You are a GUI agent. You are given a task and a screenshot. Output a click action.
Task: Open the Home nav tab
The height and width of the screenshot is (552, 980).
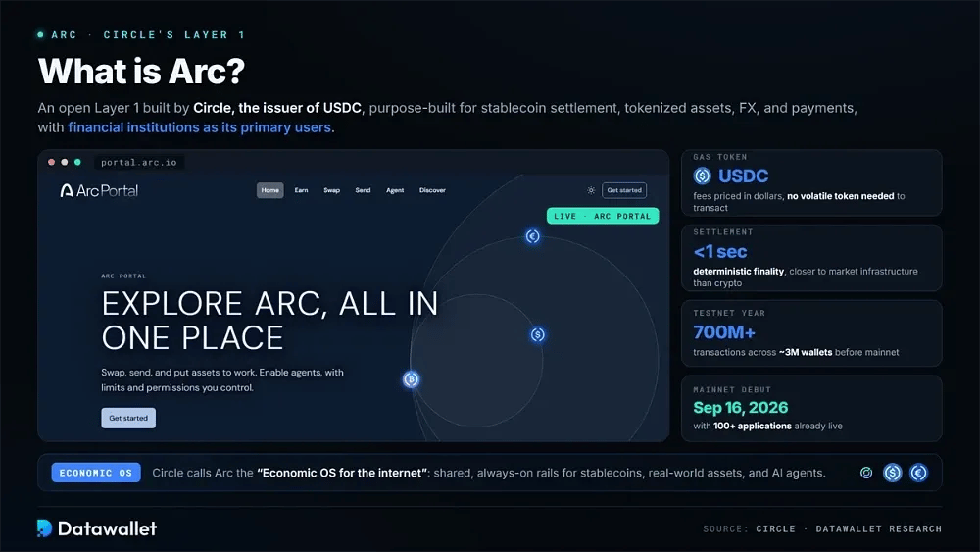pyautogui.click(x=270, y=190)
